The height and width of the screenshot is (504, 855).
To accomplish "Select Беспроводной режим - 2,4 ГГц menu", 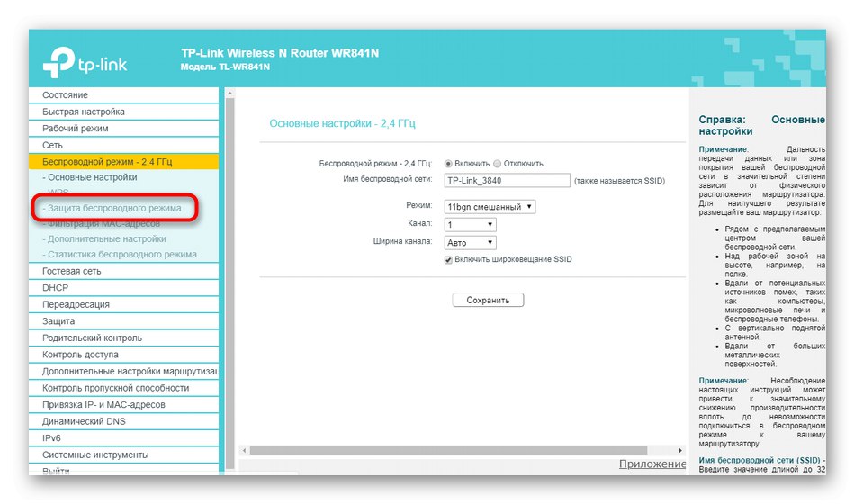I will (124, 162).
